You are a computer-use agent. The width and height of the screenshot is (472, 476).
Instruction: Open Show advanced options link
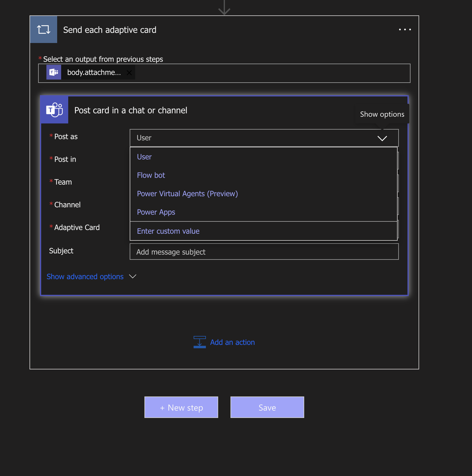[x=85, y=277]
